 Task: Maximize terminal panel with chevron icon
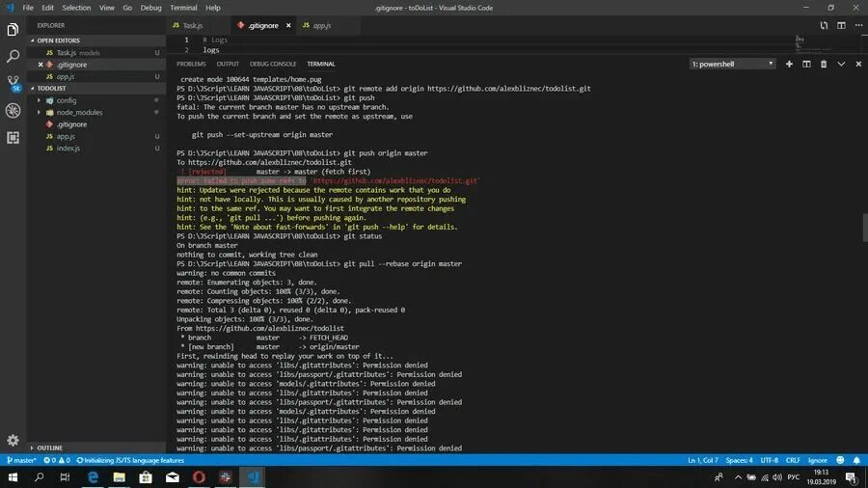841,65
